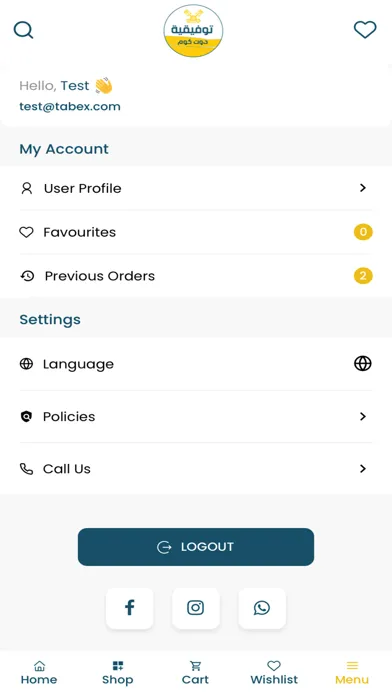Image resolution: width=392 pixels, height=696 pixels.
Task: Switch to the Home tab
Action: pos(39,673)
